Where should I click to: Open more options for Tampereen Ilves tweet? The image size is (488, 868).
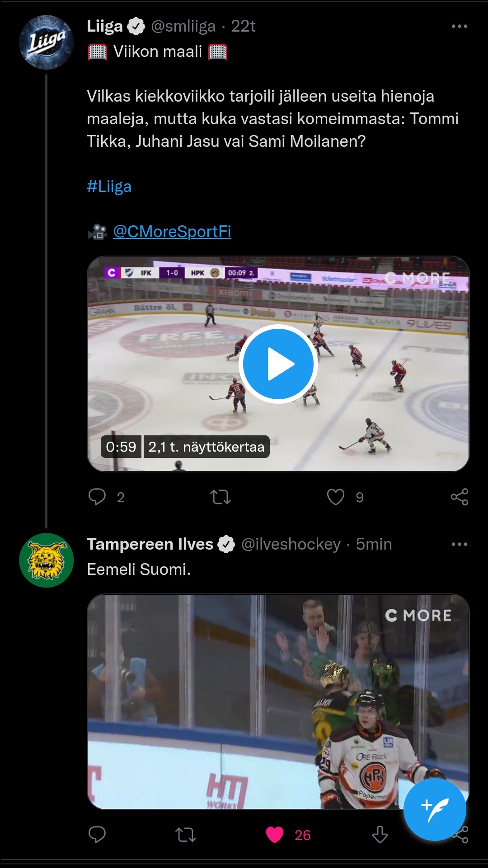pyautogui.click(x=460, y=544)
